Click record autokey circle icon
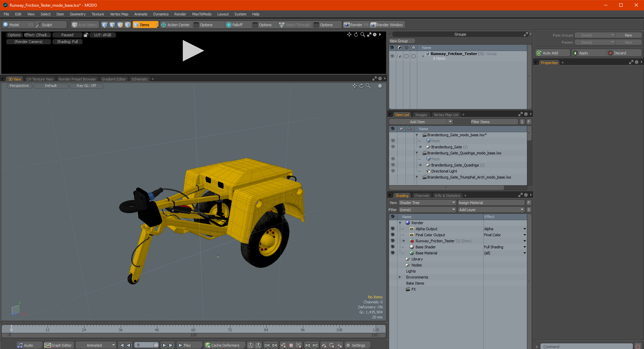Viewport: 644px width, 349px height. tap(291, 345)
